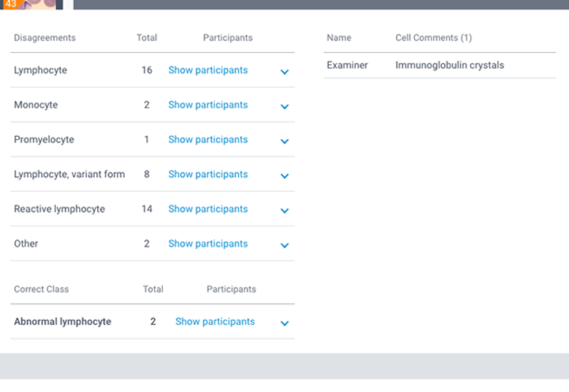
Task: Show participants for Lymphocyte, variant form
Action: pos(208,174)
